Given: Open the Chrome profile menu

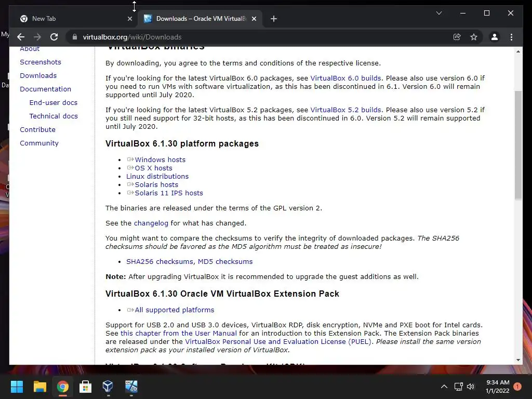Looking at the screenshot, I should point(495,37).
